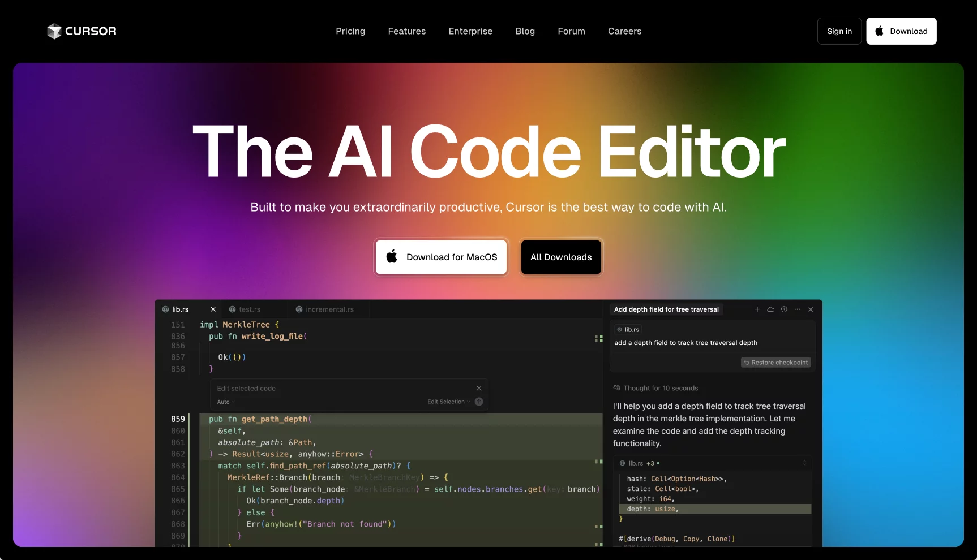This screenshot has width=977, height=560.
Task: Navigate to the Careers page
Action: tap(625, 31)
